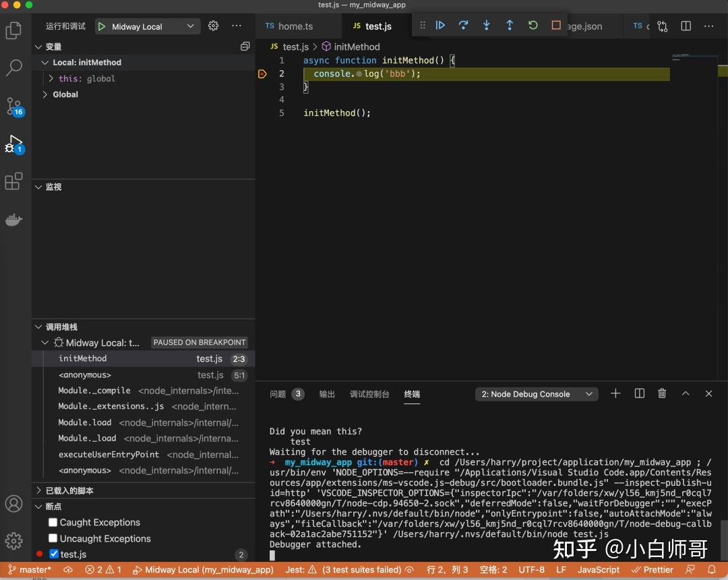Open notifications bell in status bar
This screenshot has width=728, height=580.
tap(711, 570)
